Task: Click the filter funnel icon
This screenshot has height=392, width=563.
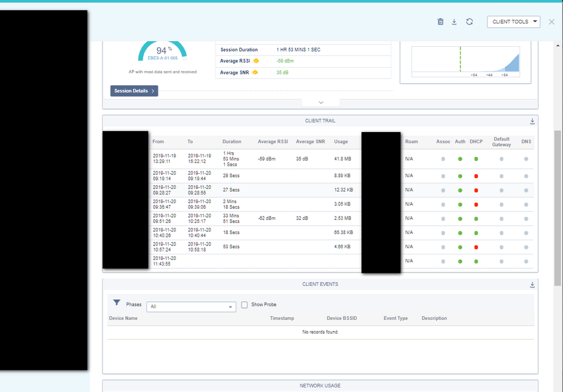Action: click(x=117, y=303)
